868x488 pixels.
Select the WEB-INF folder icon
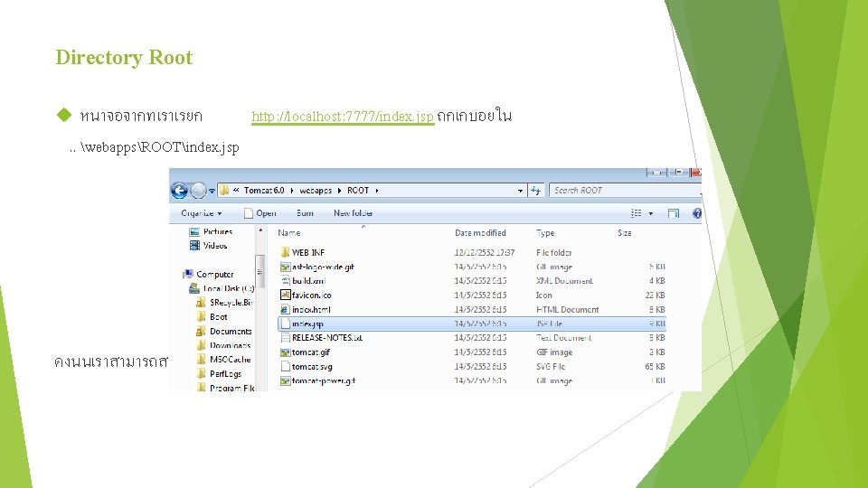click(x=285, y=252)
